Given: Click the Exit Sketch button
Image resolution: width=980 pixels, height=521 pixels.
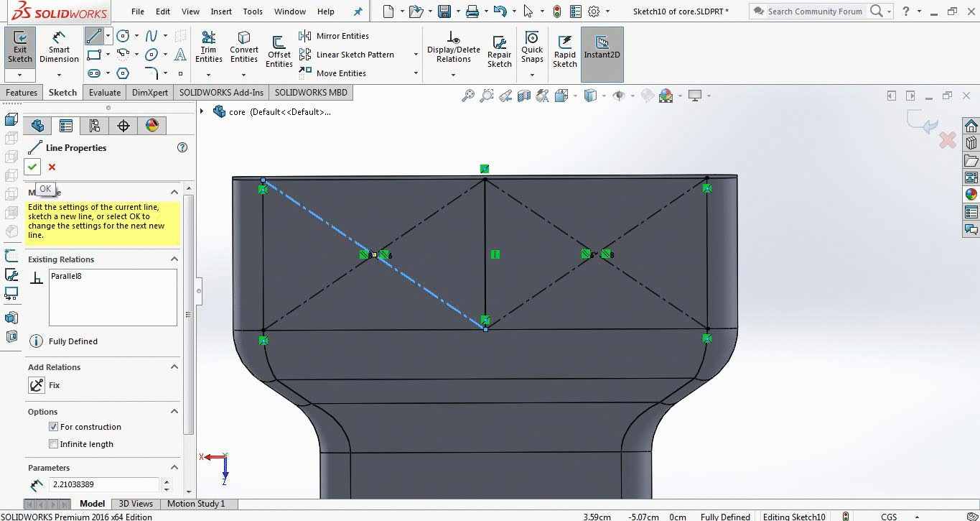Looking at the screenshot, I should (20, 48).
